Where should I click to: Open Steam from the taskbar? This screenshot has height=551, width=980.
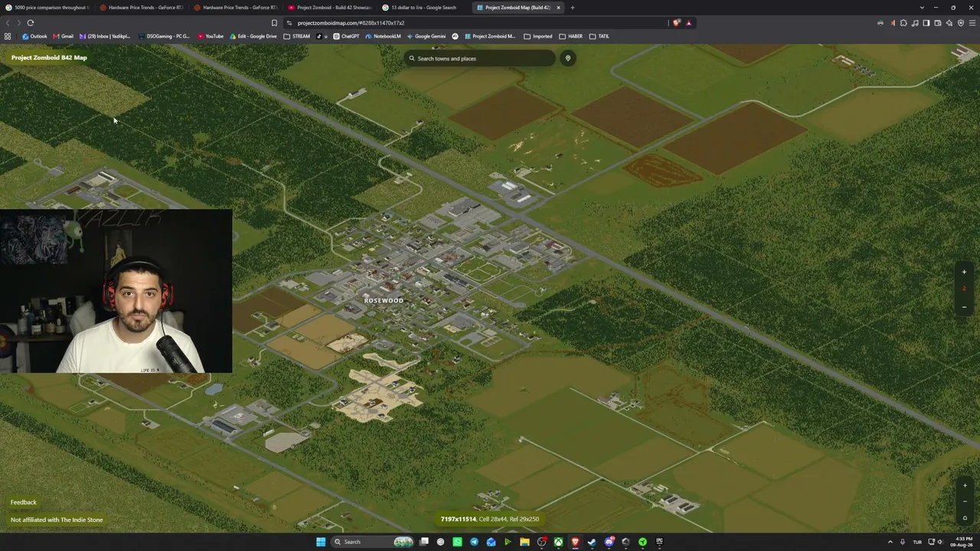click(592, 542)
